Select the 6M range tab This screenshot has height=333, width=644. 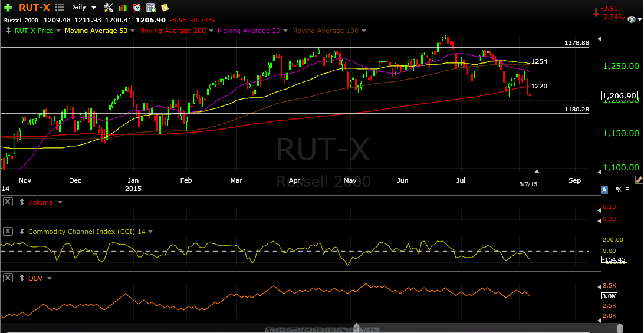[x=307, y=330]
